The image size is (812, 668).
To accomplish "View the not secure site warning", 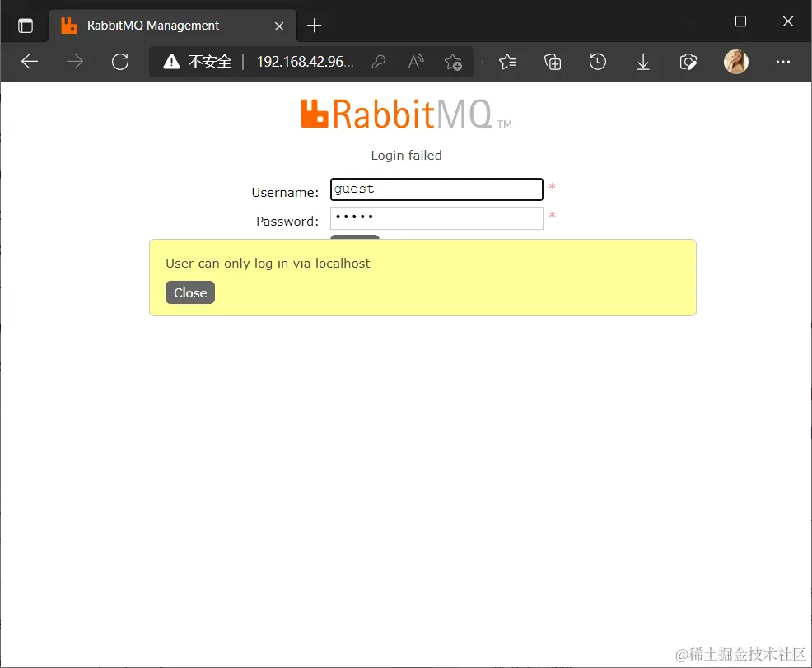I will tap(198, 62).
